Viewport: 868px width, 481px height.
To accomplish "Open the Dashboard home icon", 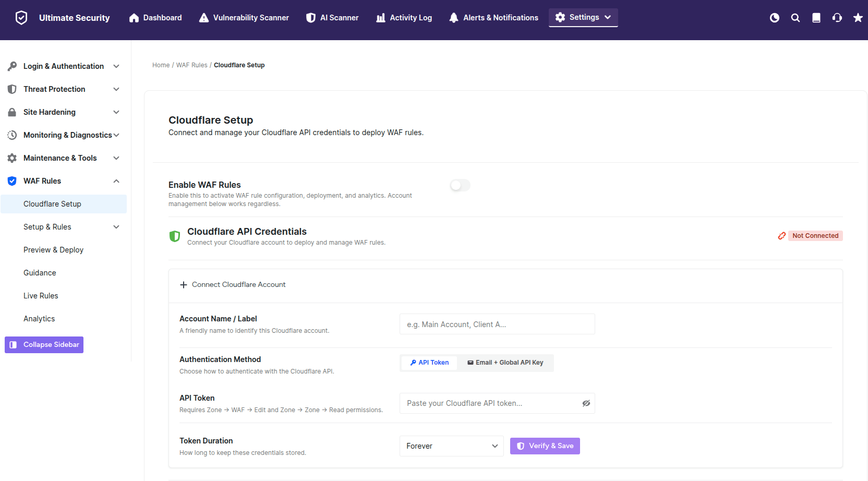I will [x=134, y=18].
